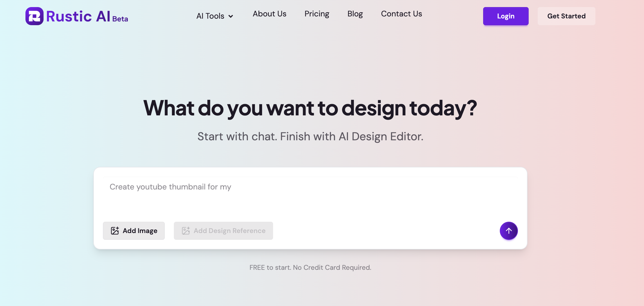This screenshot has width=644, height=306.
Task: Focus the design prompt text field
Action: click(310, 195)
